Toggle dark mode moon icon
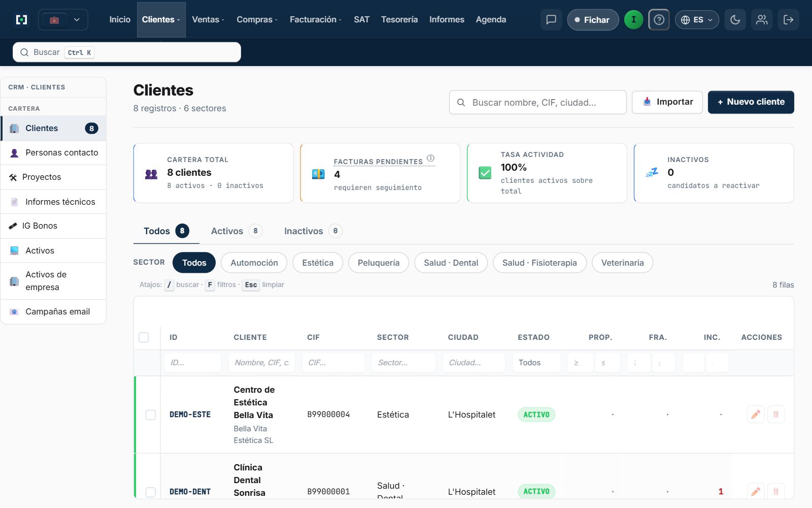 [x=735, y=20]
